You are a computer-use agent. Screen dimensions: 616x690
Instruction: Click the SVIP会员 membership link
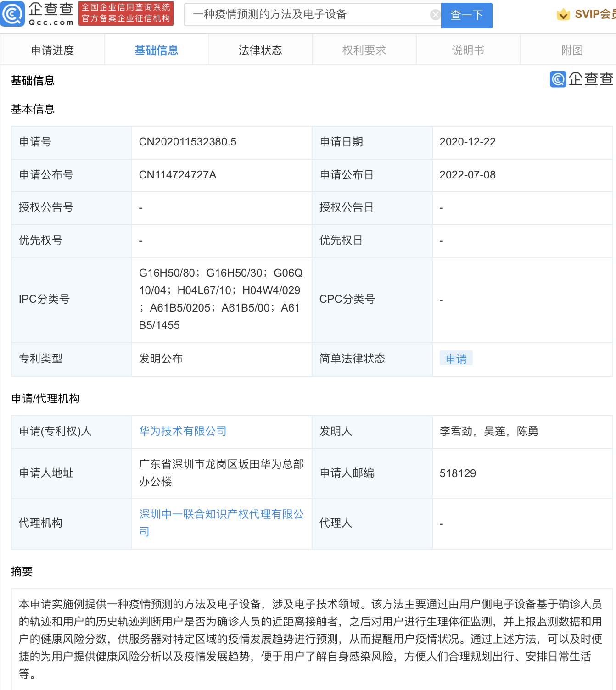595,14
